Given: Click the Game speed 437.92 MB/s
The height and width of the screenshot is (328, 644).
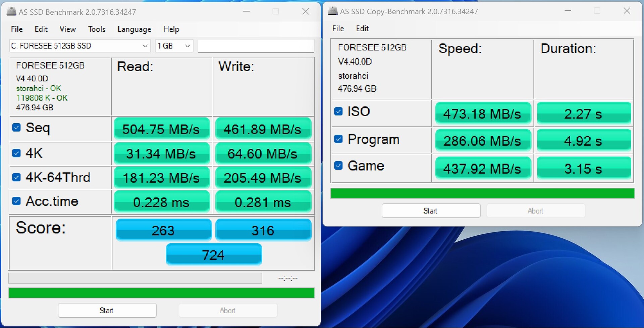Looking at the screenshot, I should (x=483, y=168).
